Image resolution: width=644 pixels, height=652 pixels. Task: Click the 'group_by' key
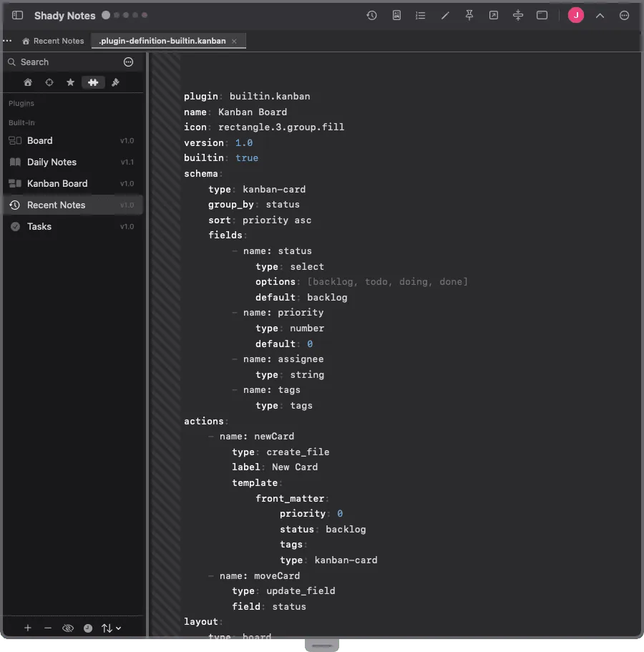click(x=230, y=205)
